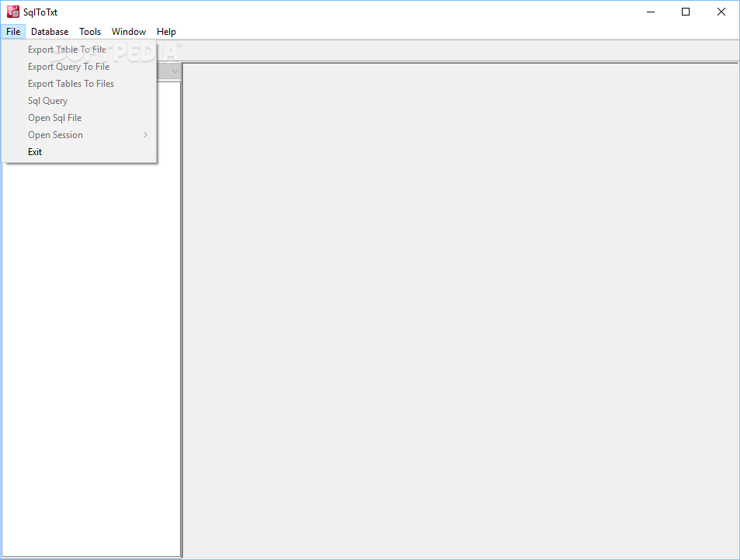Close the SqlToTxt window
Image resolution: width=740 pixels, height=560 pixels.
pyautogui.click(x=721, y=12)
